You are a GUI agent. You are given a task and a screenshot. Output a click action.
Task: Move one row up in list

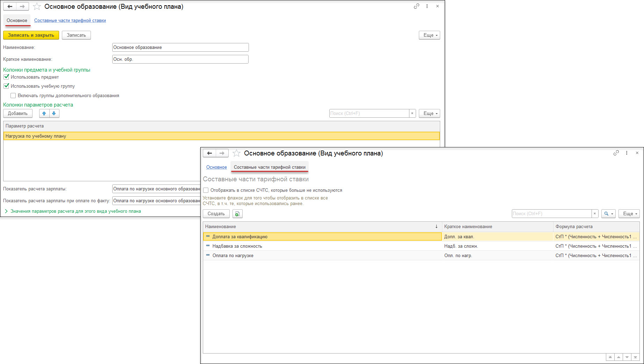tap(618, 357)
